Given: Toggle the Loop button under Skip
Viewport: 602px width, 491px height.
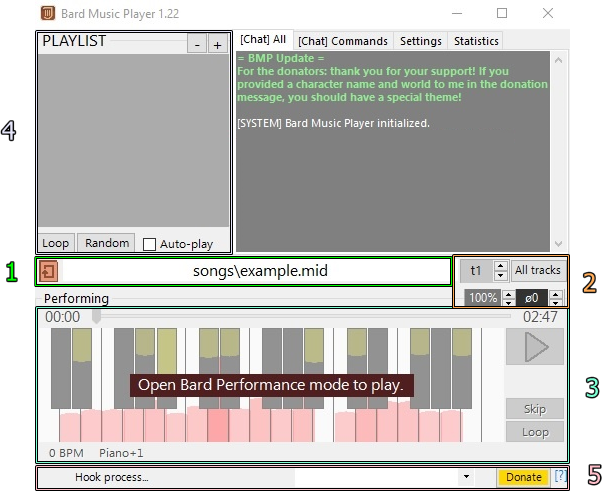Looking at the screenshot, I should point(535,432).
